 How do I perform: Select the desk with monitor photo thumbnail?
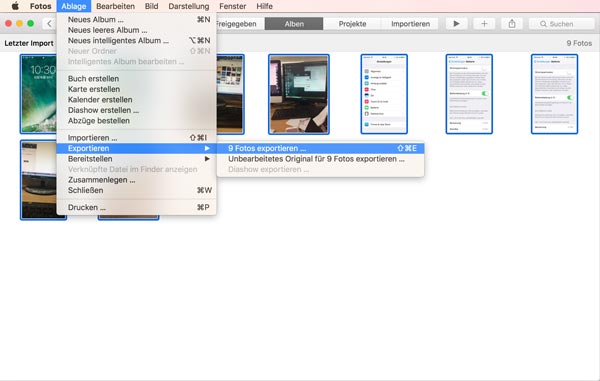click(x=299, y=94)
